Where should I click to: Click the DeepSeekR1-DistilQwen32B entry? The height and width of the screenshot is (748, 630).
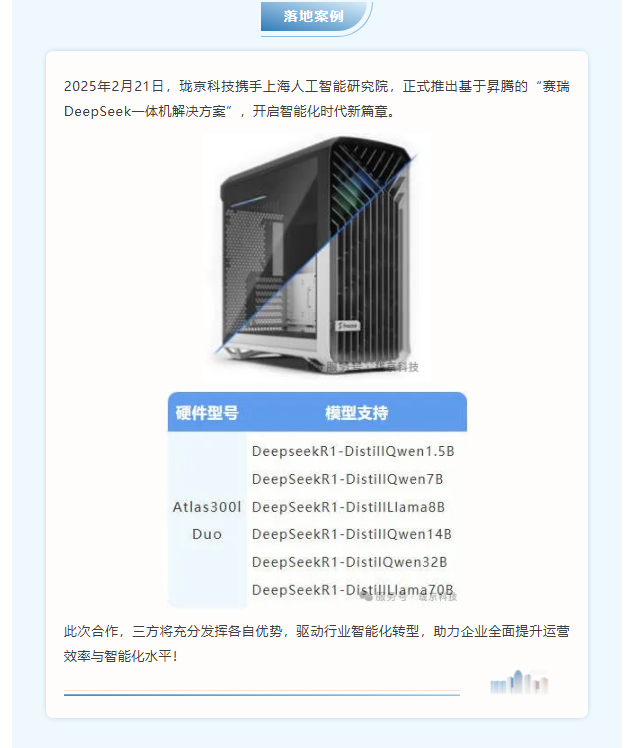pos(350,562)
